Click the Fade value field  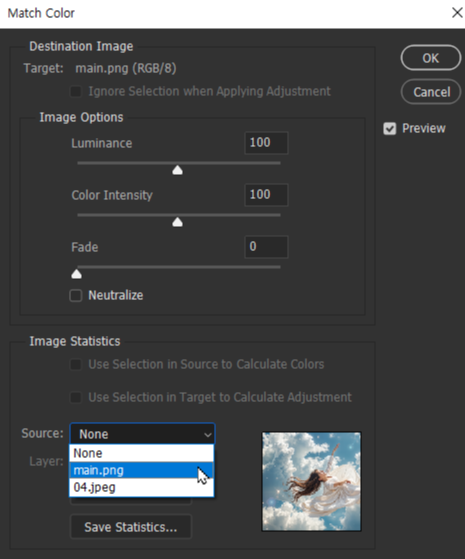(266, 247)
